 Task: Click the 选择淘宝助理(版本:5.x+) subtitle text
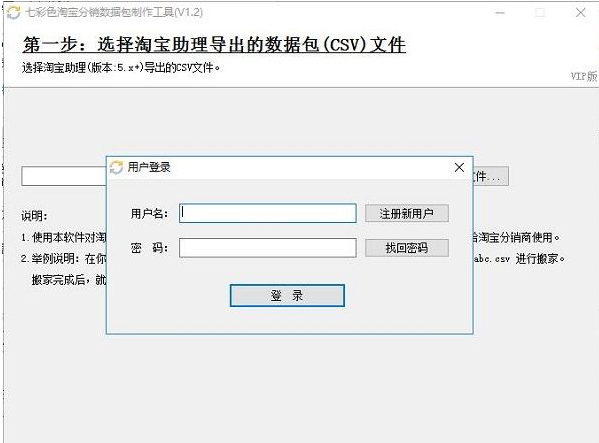pos(121,68)
